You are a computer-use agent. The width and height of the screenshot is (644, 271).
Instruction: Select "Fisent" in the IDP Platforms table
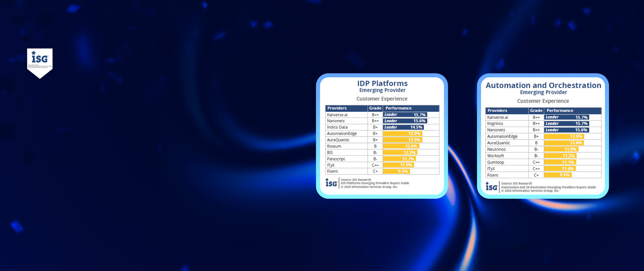pos(333,171)
